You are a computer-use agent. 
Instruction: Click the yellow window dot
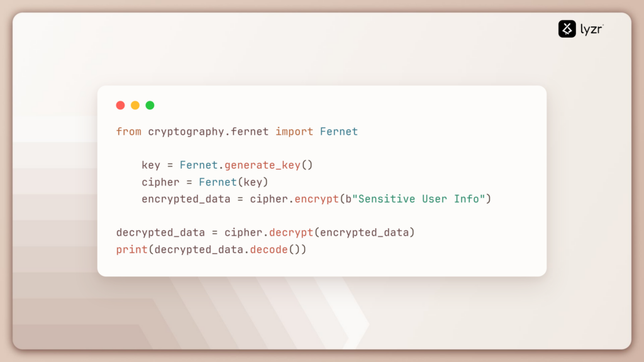click(135, 106)
